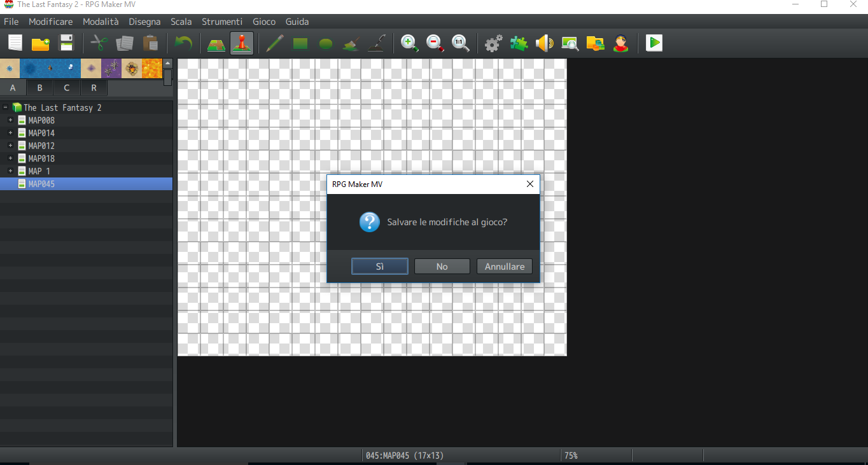Click the Copy icon in the toolbar

[x=125, y=43]
